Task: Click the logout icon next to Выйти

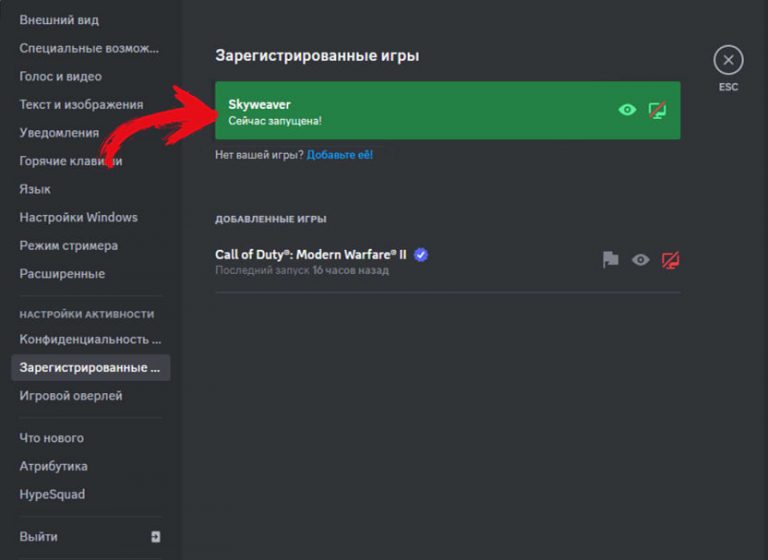Action: (155, 537)
